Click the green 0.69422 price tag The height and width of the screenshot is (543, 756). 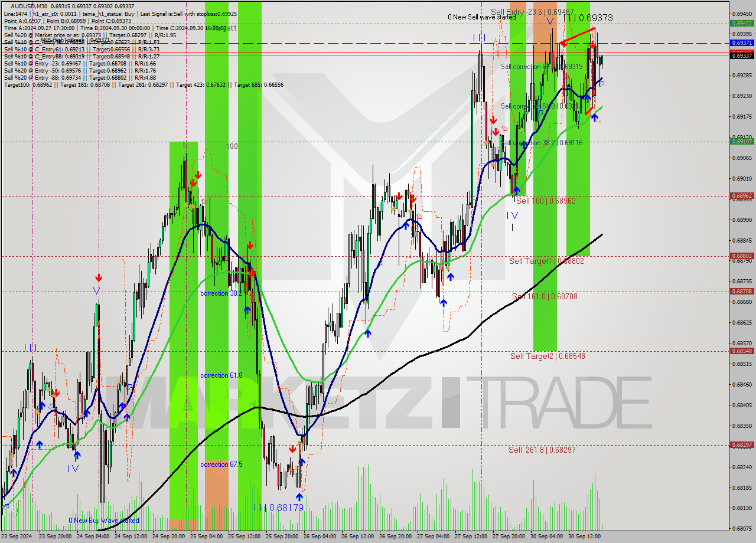click(x=742, y=24)
